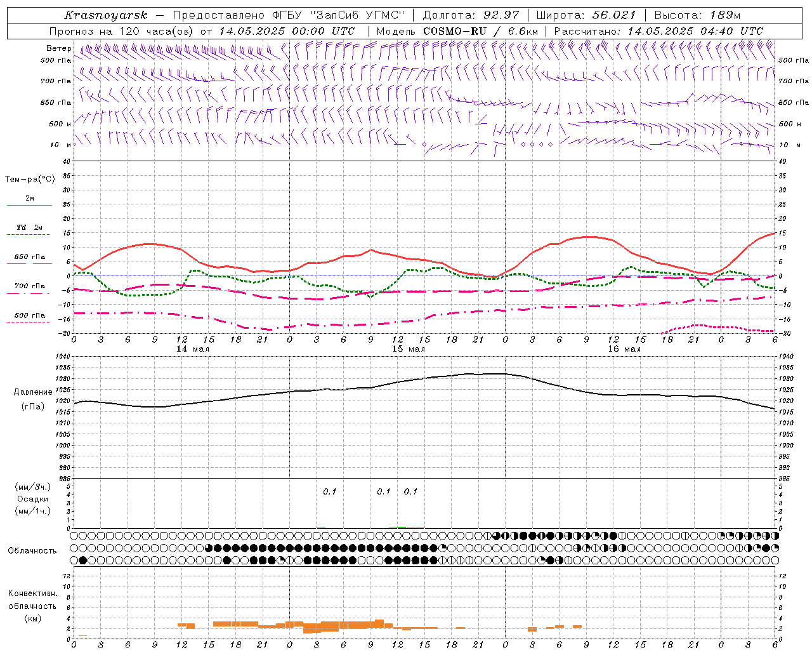Click the Конвективн. label

pos(32,593)
